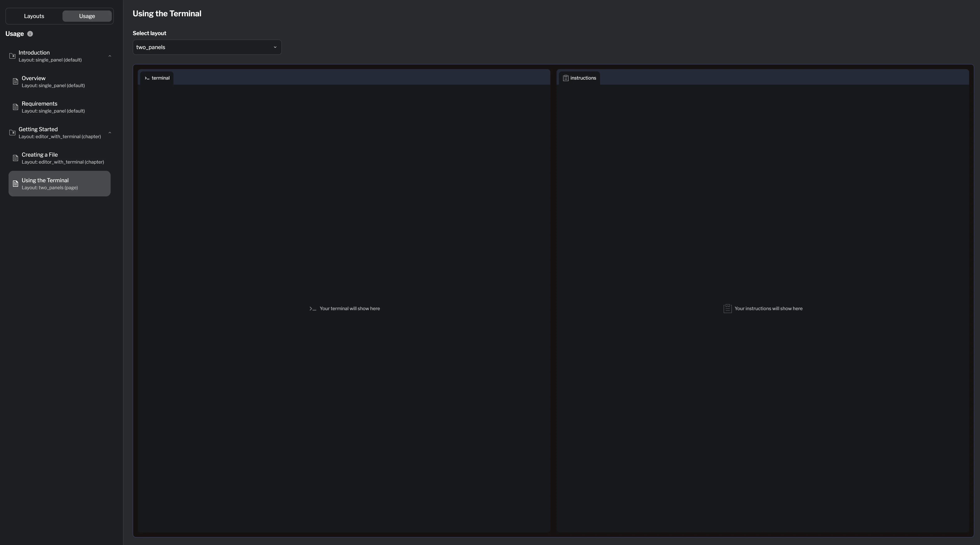
Task: Click the instructions icon in the instructions tab
Action: [x=566, y=78]
